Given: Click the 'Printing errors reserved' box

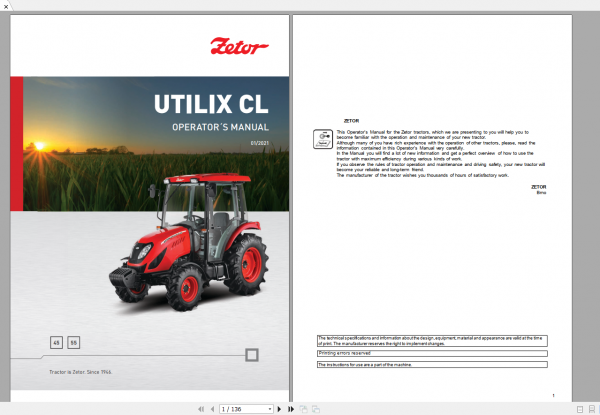Looking at the screenshot, I should click(432, 353).
